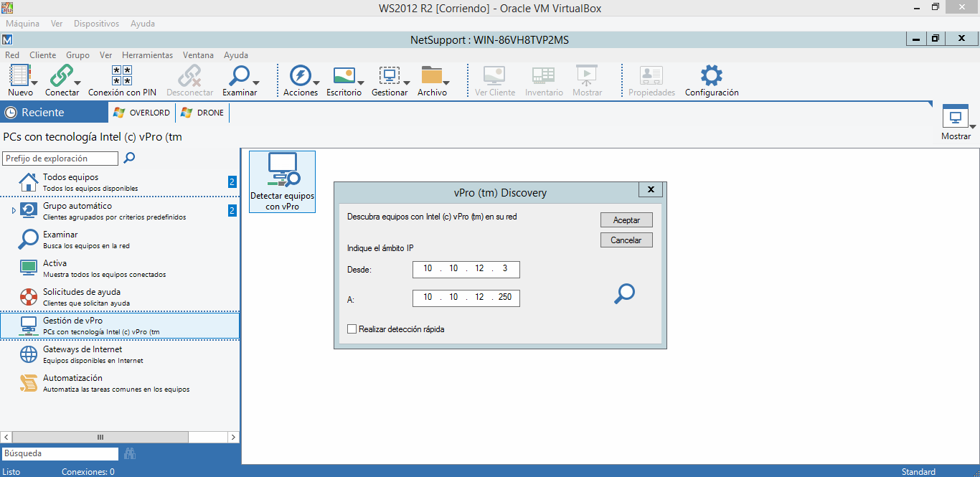Open the Archivo dropdown arrow

click(446, 82)
